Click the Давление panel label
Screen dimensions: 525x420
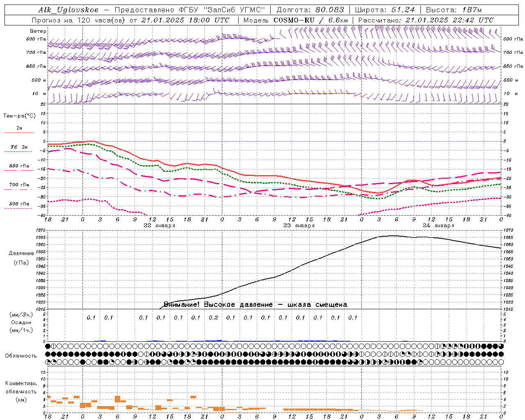click(21, 253)
